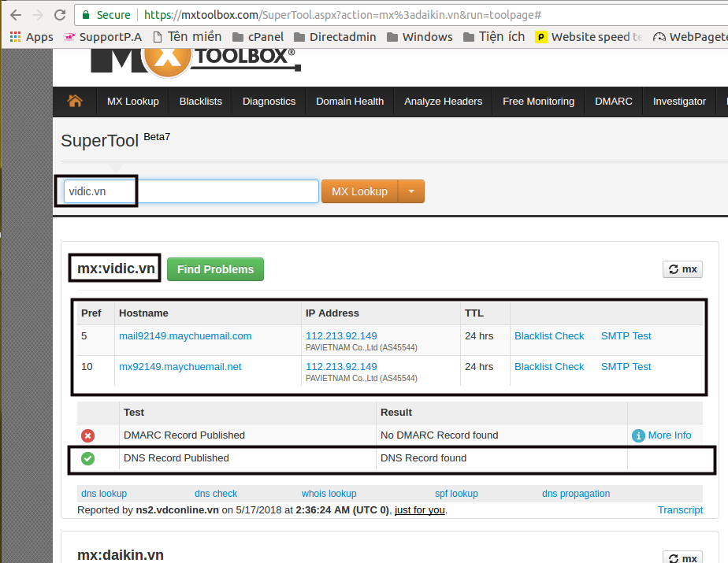Click the mx:daikin.vn heading
This screenshot has height=563, width=728.
point(121,555)
